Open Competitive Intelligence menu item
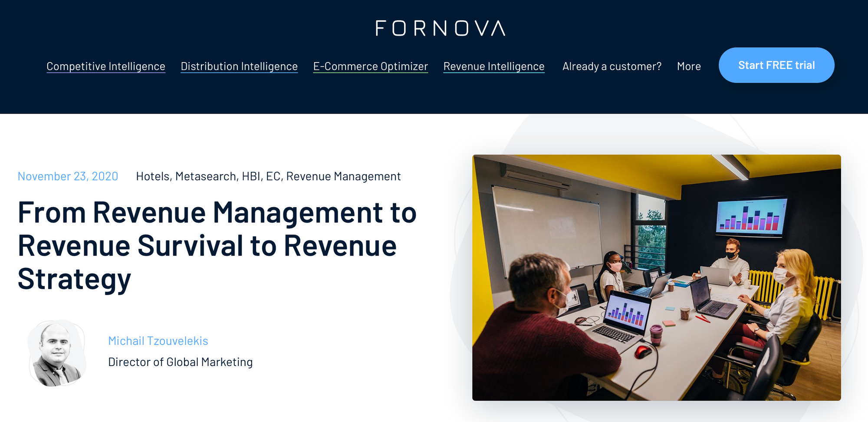Screen dimensions: 868x422 pos(106,66)
